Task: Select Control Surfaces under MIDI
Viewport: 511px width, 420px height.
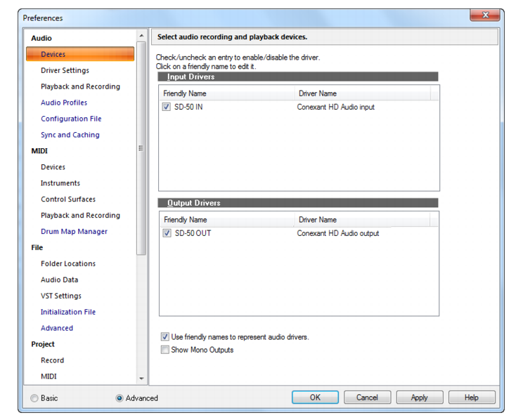Action: coord(68,199)
